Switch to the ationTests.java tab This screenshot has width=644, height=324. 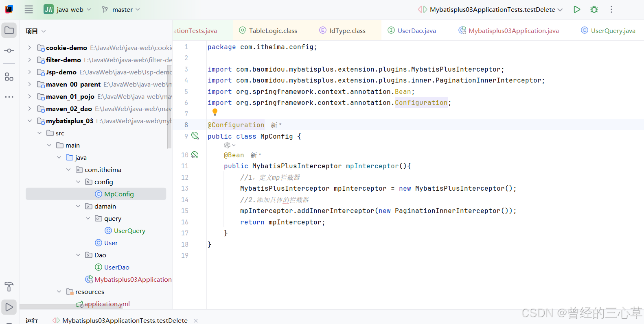195,30
